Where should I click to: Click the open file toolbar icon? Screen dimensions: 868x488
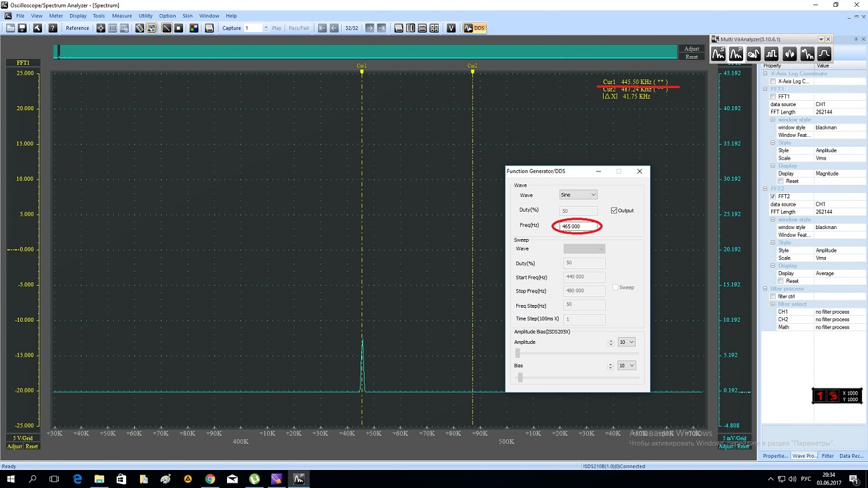tap(10, 28)
